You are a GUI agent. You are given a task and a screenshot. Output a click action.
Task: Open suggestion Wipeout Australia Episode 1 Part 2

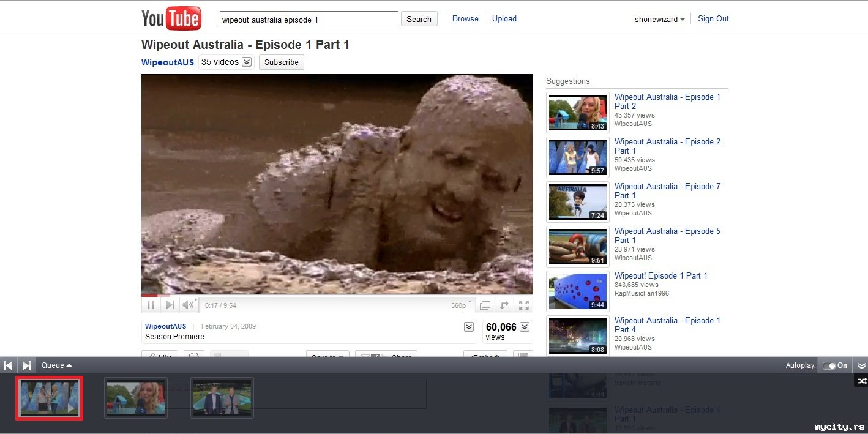(x=667, y=101)
